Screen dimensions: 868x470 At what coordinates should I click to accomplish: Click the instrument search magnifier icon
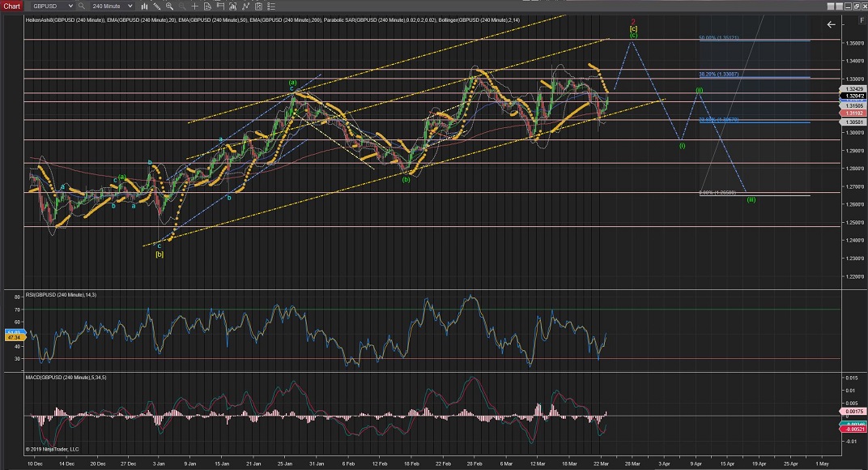[81, 6]
